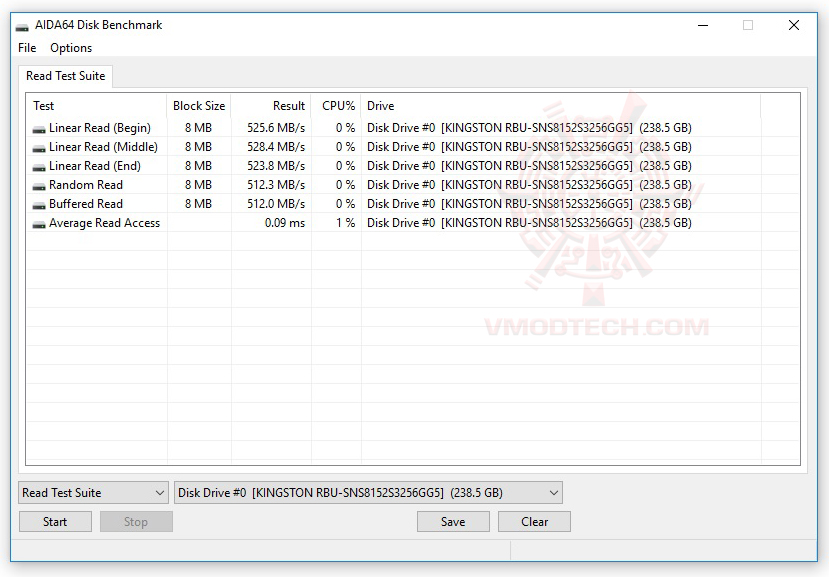The height and width of the screenshot is (577, 829).
Task: Sort by the CPU% column header
Action: pyautogui.click(x=336, y=106)
